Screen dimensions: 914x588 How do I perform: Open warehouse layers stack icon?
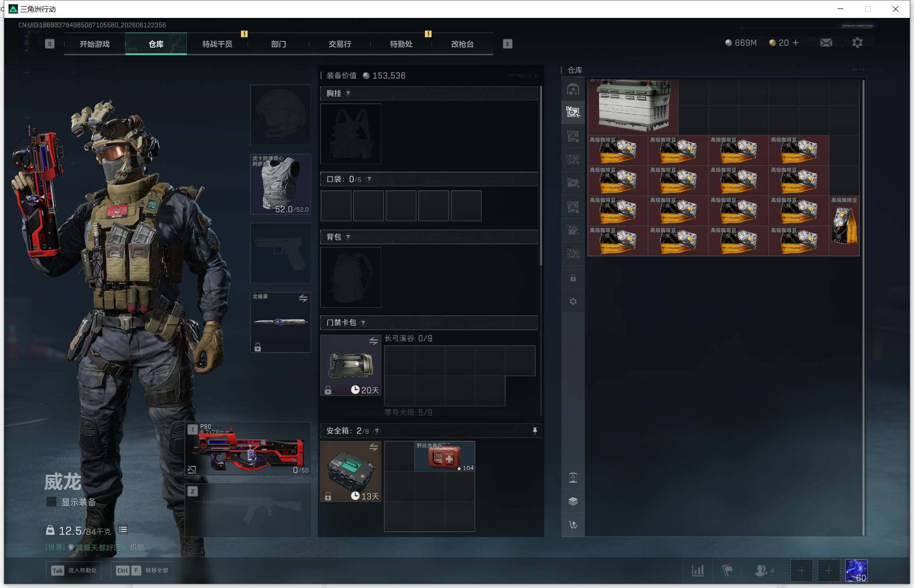click(573, 501)
